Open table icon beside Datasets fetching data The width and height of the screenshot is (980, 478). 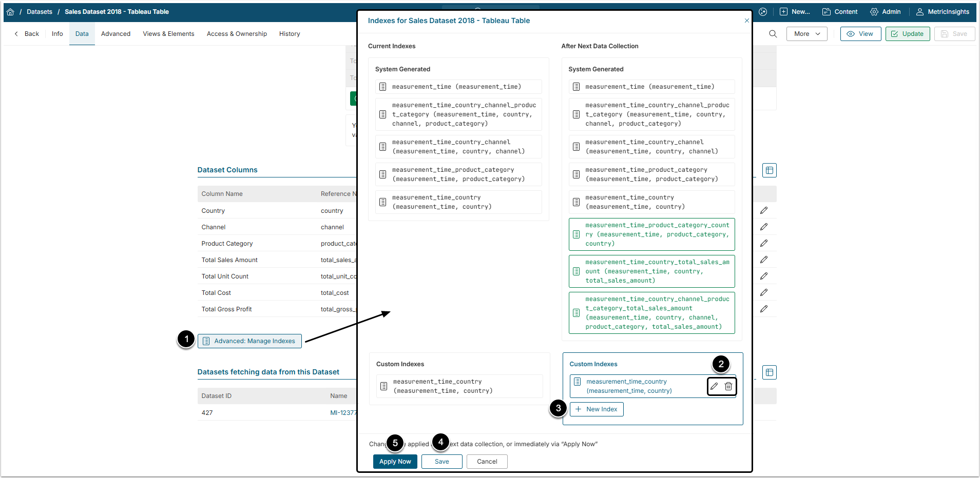(769, 372)
